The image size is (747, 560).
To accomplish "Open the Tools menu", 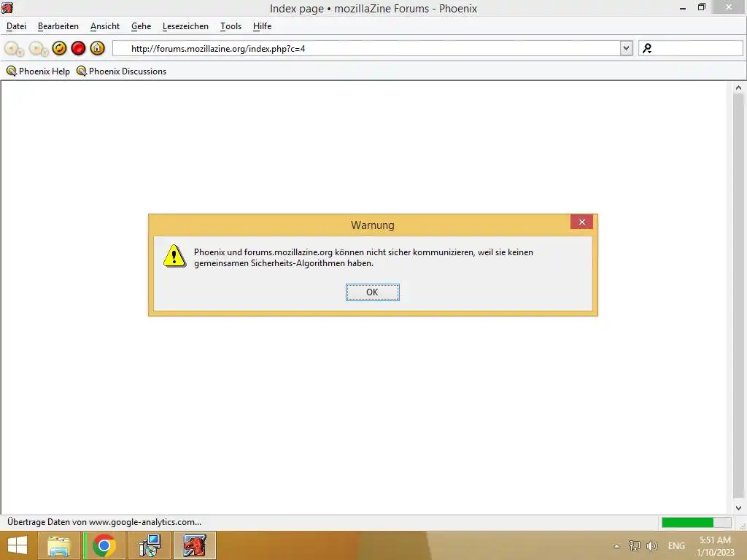I will pyautogui.click(x=231, y=26).
